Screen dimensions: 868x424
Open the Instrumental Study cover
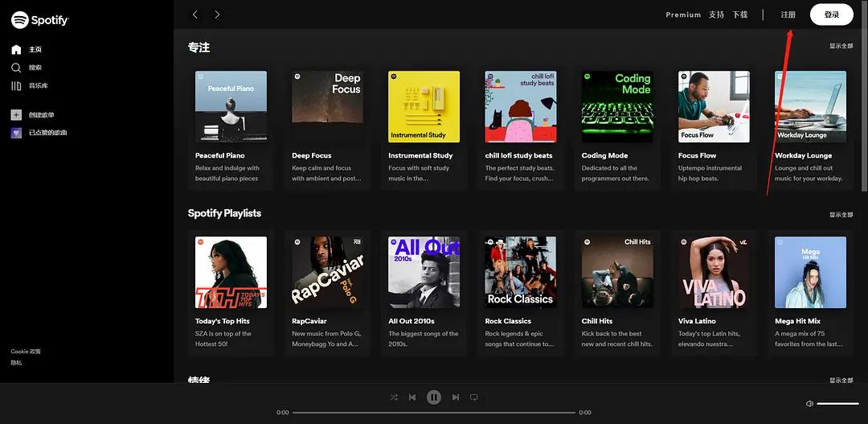pyautogui.click(x=424, y=106)
